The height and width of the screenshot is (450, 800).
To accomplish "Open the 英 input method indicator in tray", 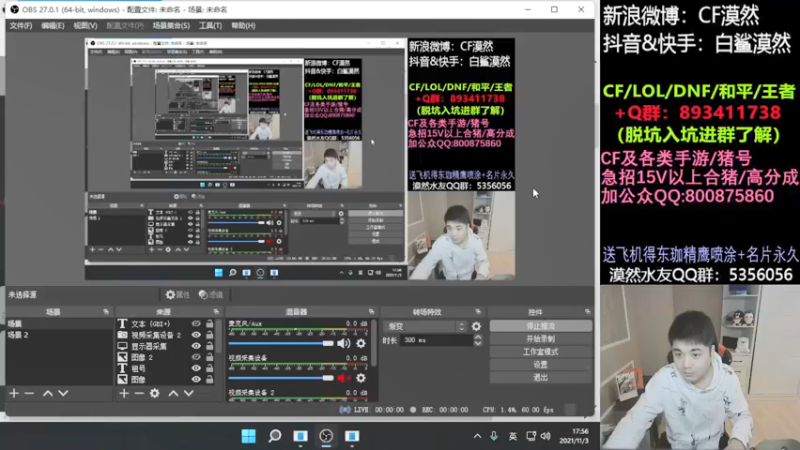I will tap(512, 436).
